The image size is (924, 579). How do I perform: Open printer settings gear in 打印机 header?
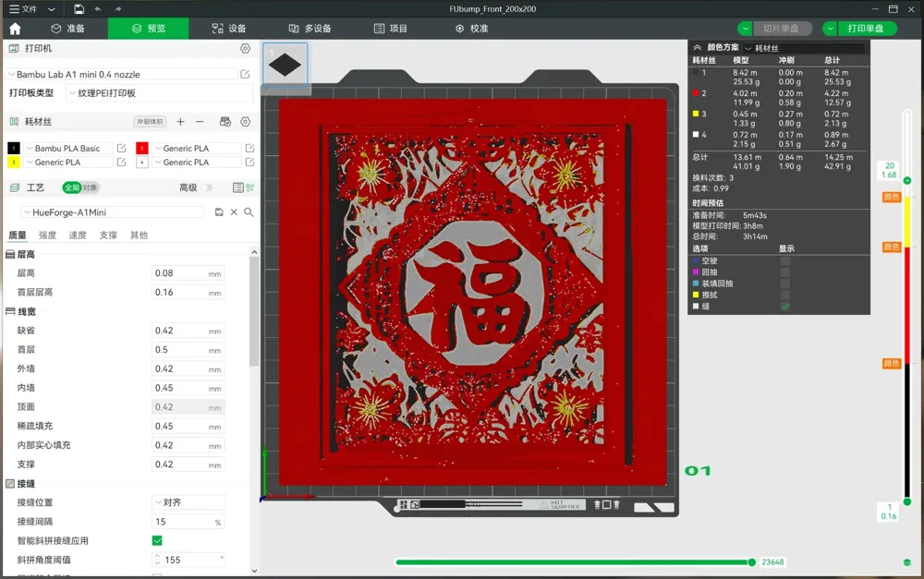point(245,48)
